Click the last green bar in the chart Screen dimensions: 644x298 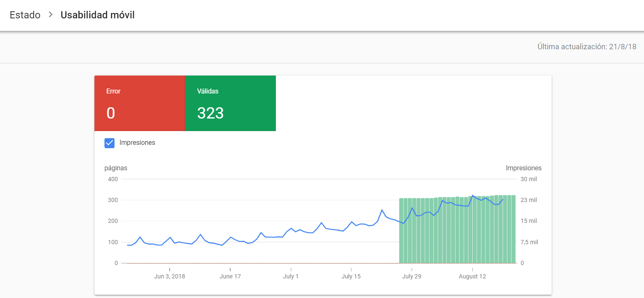pos(514,229)
